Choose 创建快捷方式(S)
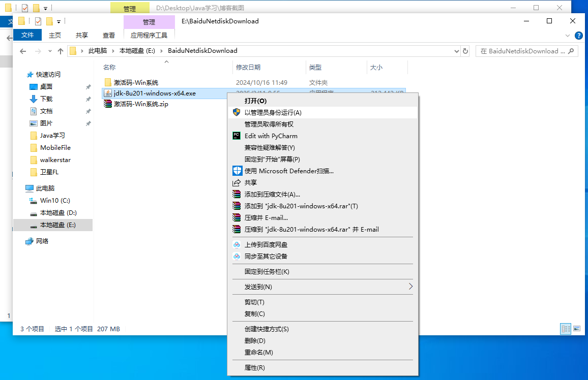This screenshot has width=588, height=380. pyautogui.click(x=322, y=329)
